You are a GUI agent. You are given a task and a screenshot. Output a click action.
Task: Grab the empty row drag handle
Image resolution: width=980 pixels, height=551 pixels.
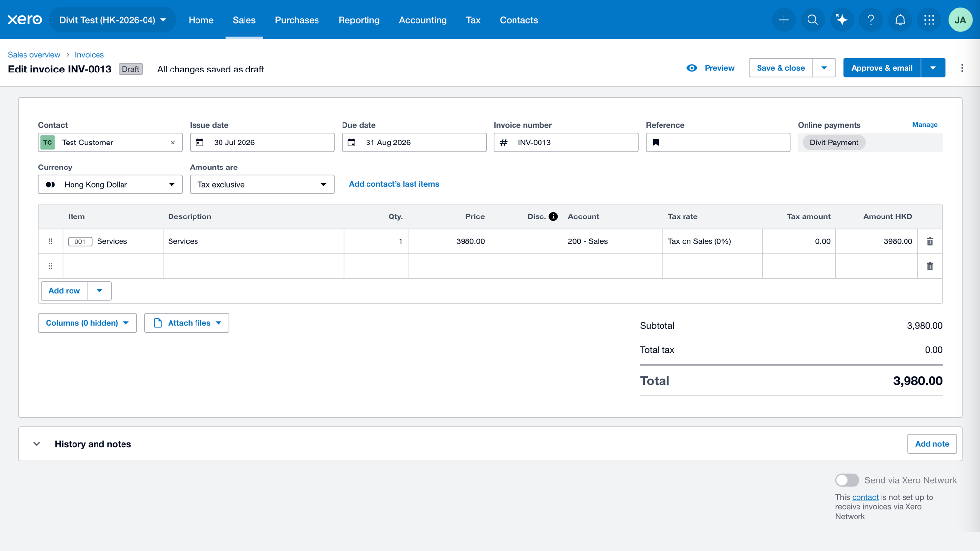(50, 266)
